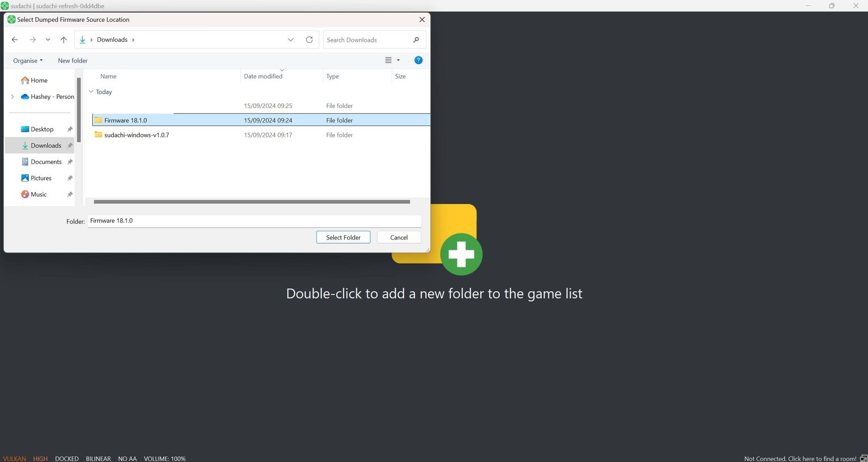Open the VOLUME: 100% control
This screenshot has width=868, height=462.
click(164, 459)
